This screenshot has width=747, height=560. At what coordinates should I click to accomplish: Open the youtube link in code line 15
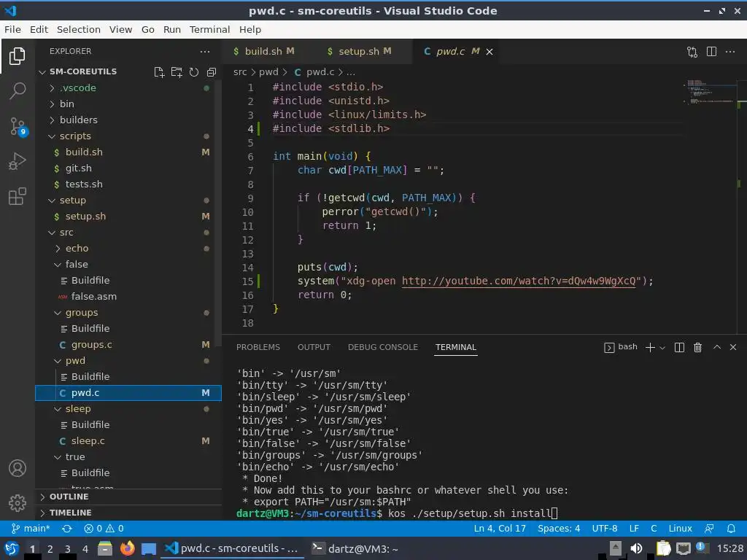coord(519,281)
